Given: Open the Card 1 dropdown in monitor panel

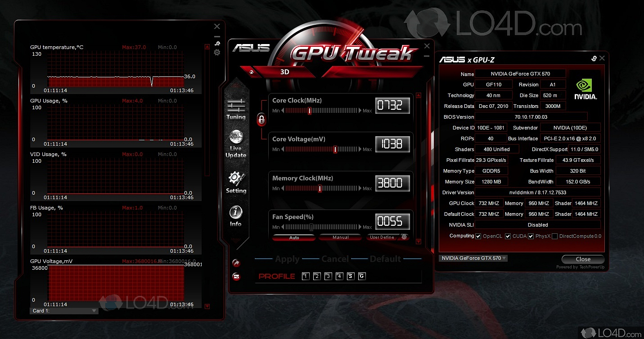Looking at the screenshot, I should click(x=64, y=311).
